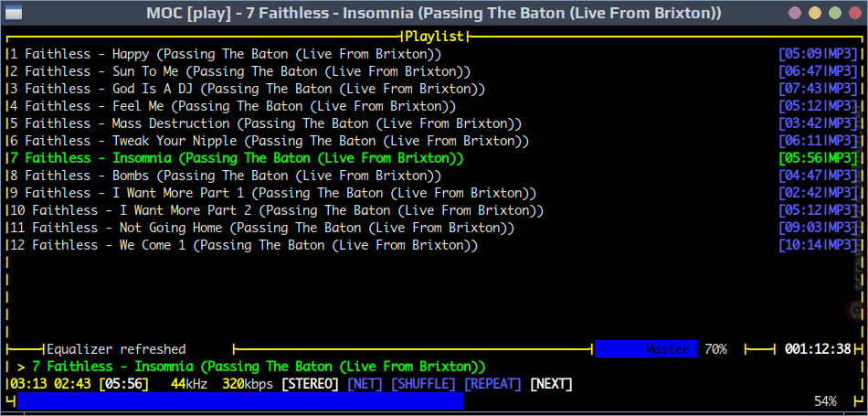Click the Playlist panel title

click(434, 37)
